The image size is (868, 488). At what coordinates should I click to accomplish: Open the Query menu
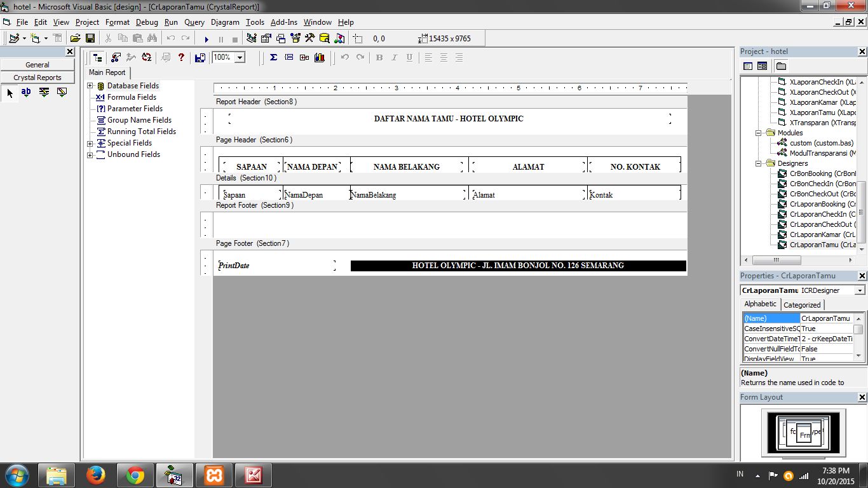click(x=194, y=22)
